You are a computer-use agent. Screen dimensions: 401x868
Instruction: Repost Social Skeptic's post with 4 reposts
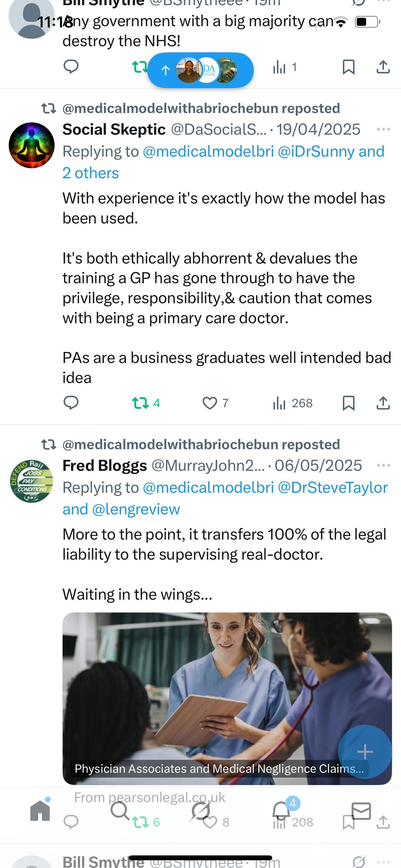pos(146,403)
